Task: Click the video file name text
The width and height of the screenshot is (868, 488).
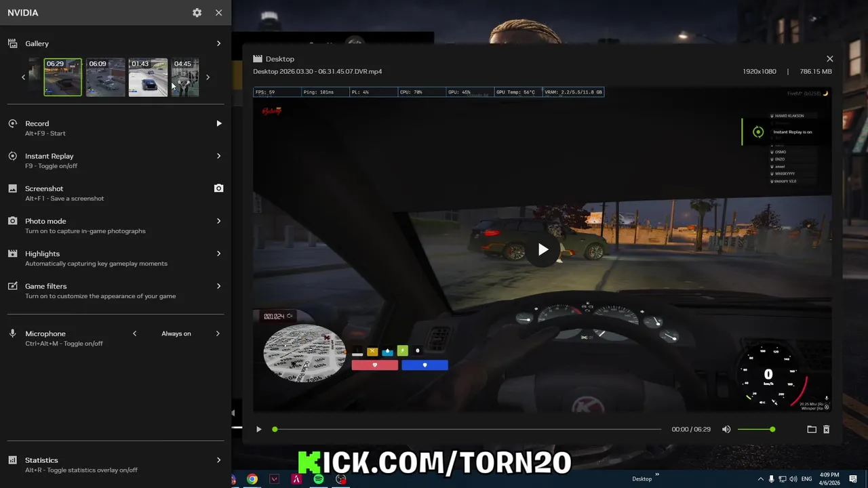Action: click(x=317, y=71)
